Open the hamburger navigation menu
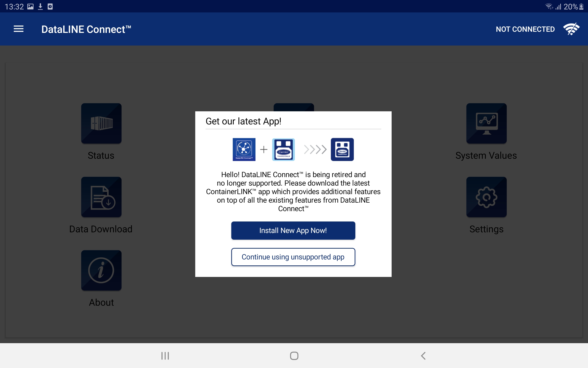Screen dimensions: 588x368 point(18,29)
